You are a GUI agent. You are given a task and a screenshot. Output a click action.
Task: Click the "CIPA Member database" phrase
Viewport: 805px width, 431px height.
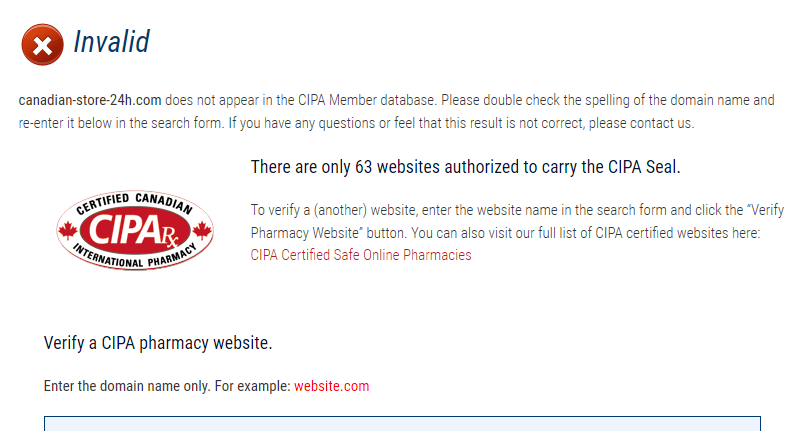click(367, 100)
